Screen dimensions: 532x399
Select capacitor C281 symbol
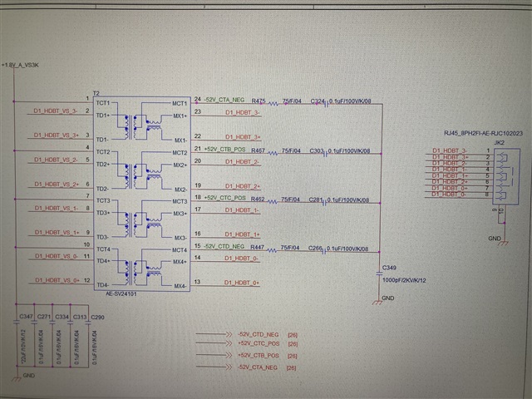click(x=325, y=203)
